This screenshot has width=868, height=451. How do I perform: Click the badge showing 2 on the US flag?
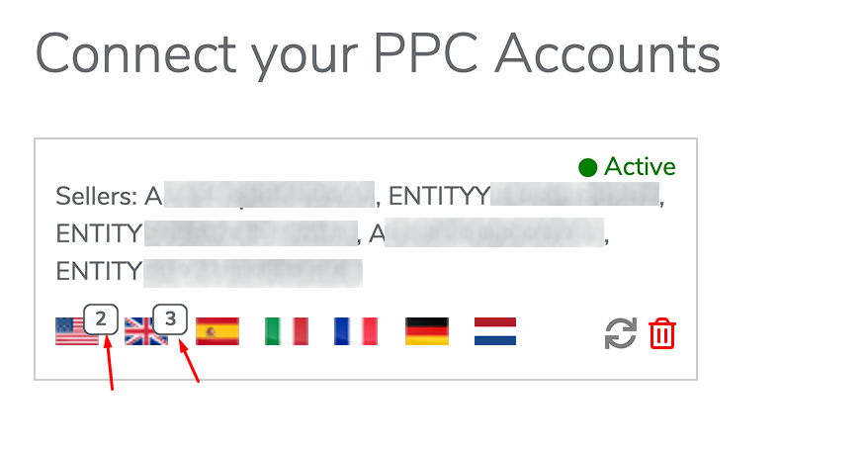point(101,319)
